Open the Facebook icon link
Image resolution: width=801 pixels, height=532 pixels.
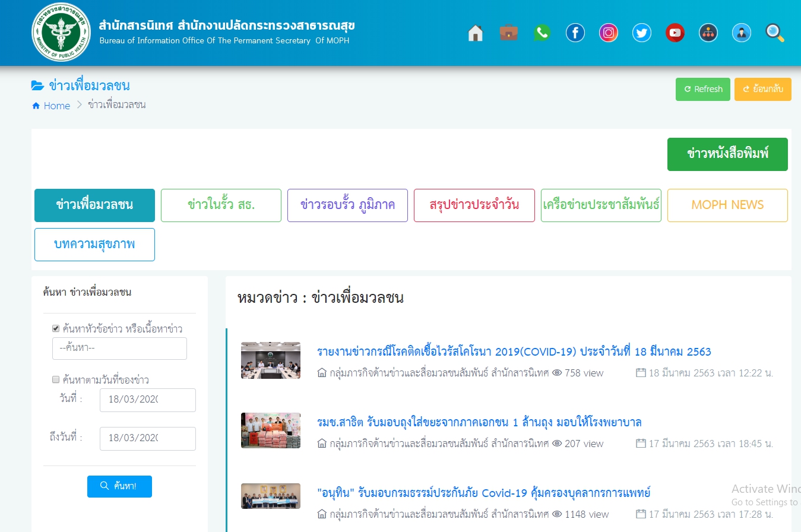click(x=575, y=33)
